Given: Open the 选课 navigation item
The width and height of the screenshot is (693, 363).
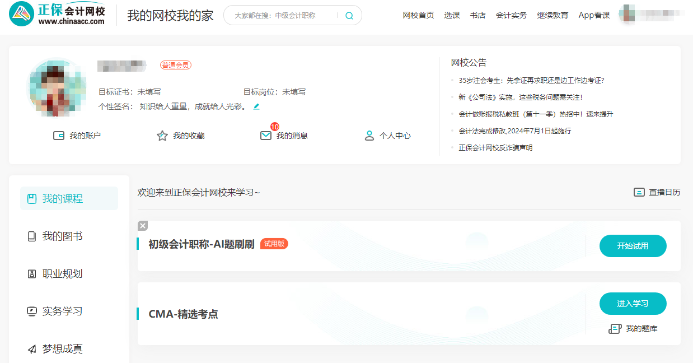Looking at the screenshot, I should point(452,15).
